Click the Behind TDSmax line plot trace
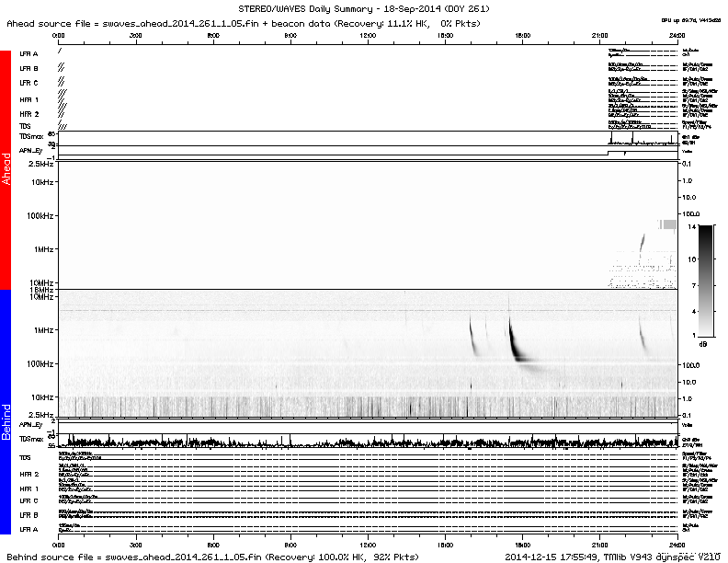Image resolution: width=728 pixels, height=563 pixels. [x=368, y=441]
